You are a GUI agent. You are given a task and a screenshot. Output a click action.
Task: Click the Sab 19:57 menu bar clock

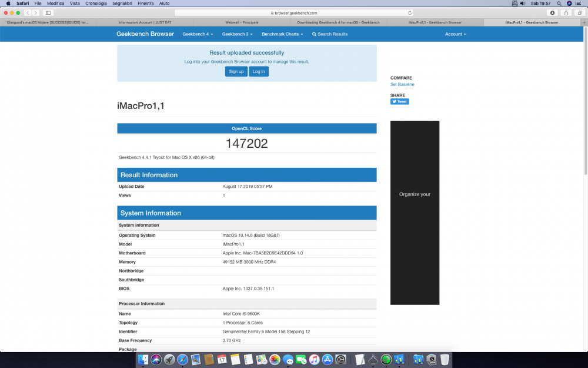pyautogui.click(x=540, y=4)
